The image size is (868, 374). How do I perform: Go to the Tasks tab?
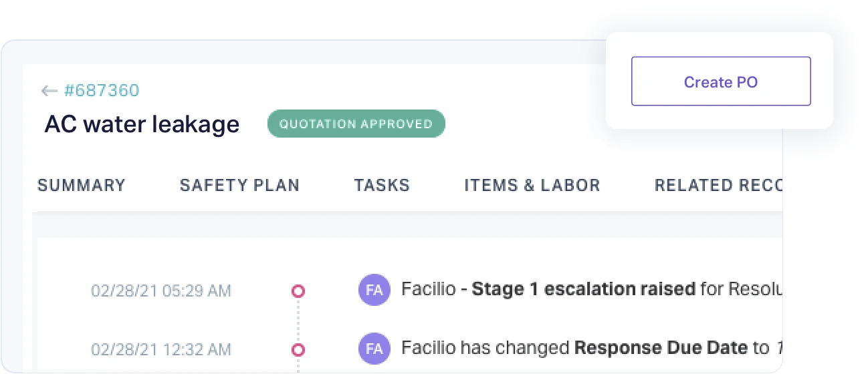tap(382, 186)
